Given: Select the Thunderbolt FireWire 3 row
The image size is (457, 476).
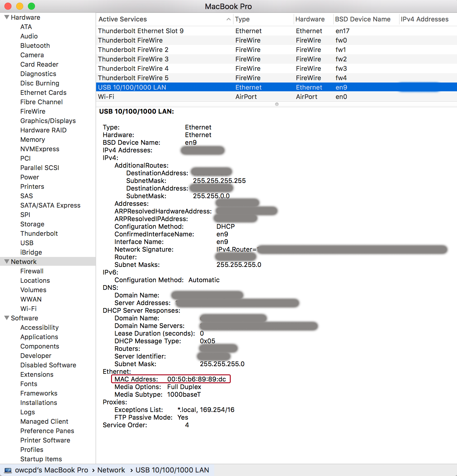Looking at the screenshot, I should coord(276,59).
